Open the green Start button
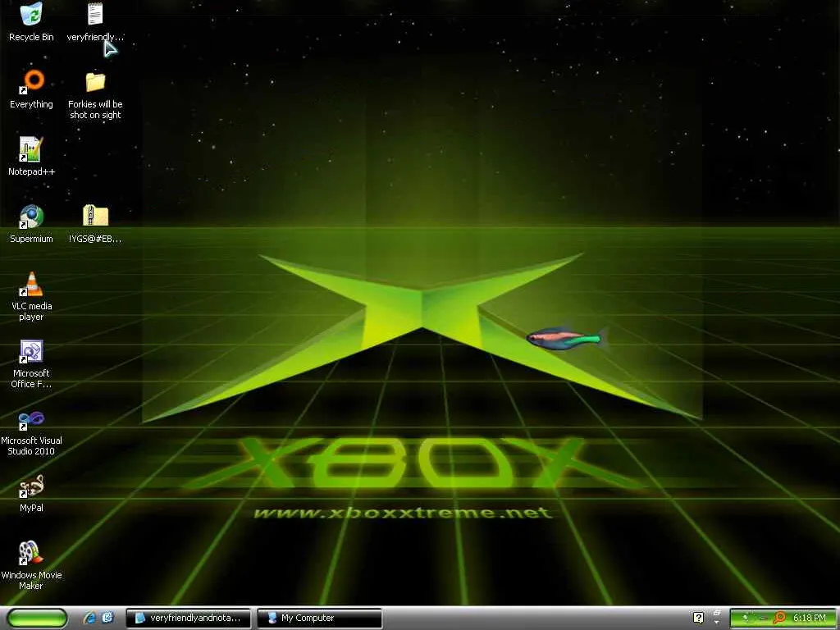 click(x=37, y=618)
